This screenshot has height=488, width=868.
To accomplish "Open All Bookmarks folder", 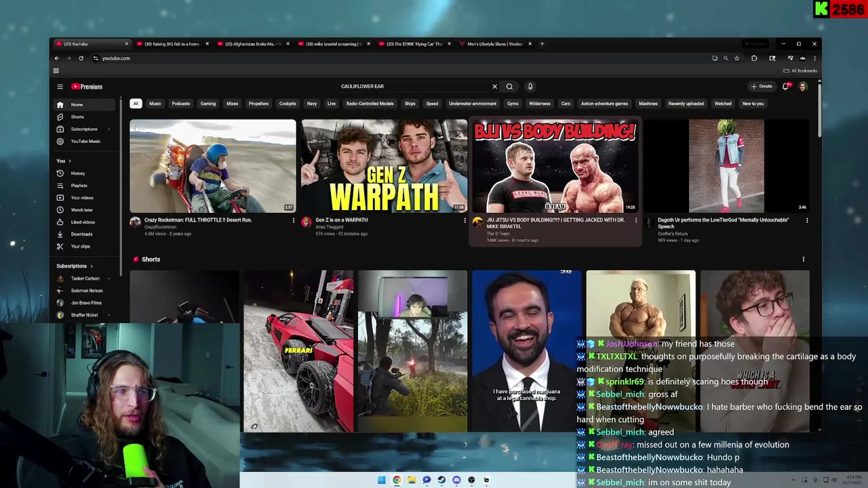I will 800,70.
